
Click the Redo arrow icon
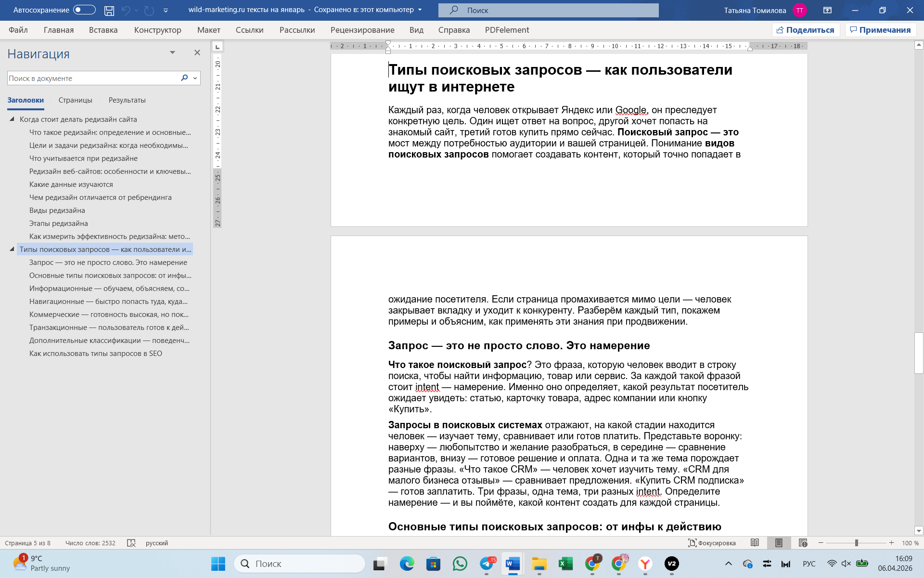click(149, 10)
